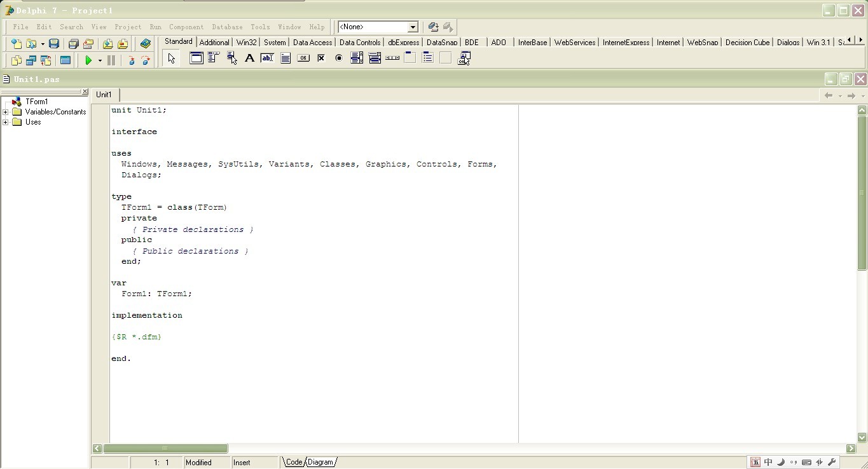Click Remove file from project icon
This screenshot has height=469, width=868.
123,44
